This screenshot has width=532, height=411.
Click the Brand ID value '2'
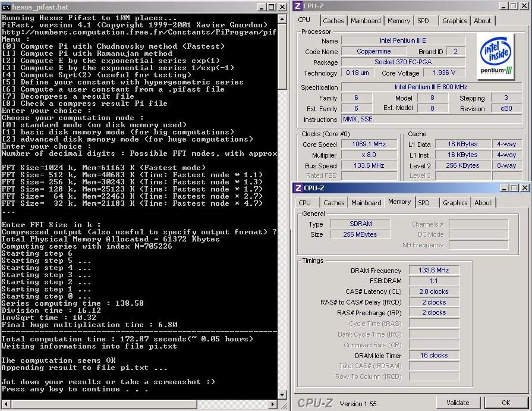tap(456, 51)
